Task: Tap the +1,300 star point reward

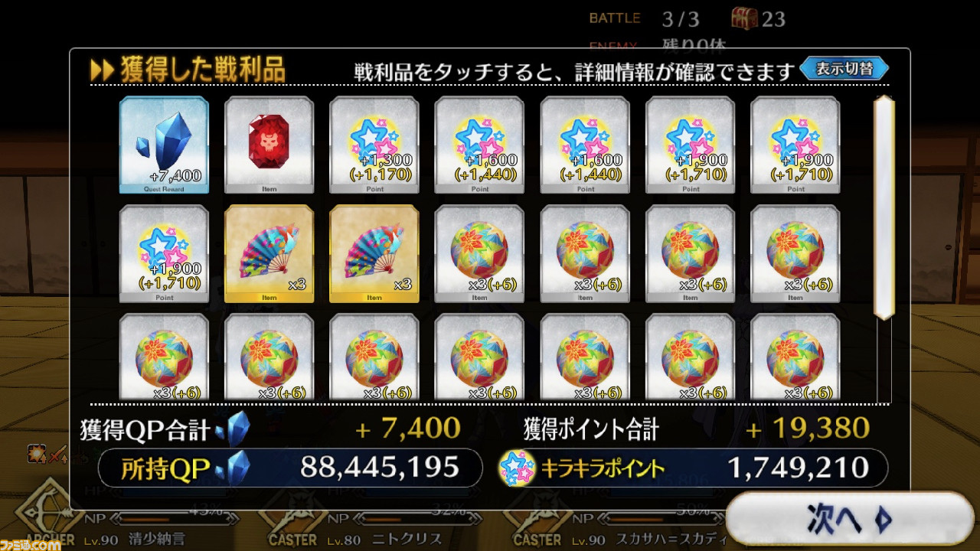Action: tap(374, 145)
